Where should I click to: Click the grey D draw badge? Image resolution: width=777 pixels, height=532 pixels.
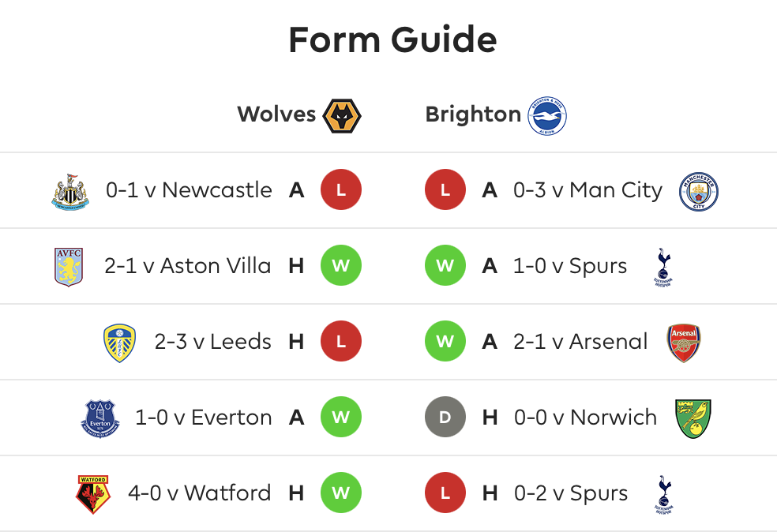point(445,417)
